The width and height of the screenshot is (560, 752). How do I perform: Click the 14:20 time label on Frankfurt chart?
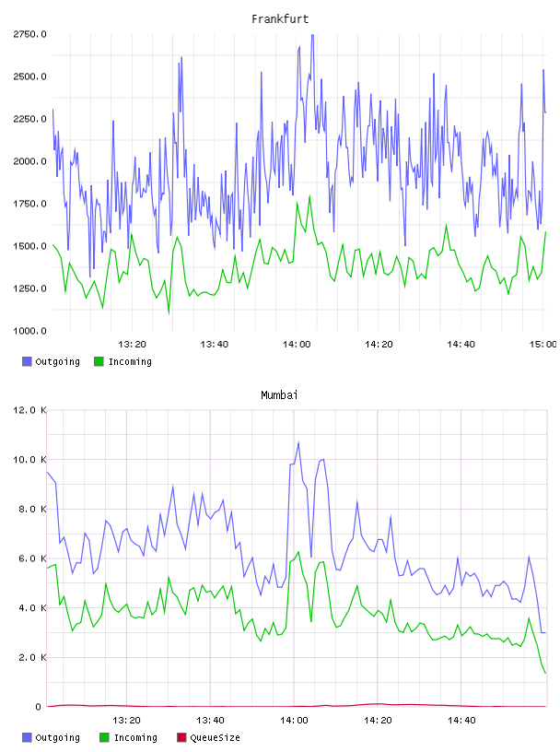tap(379, 345)
